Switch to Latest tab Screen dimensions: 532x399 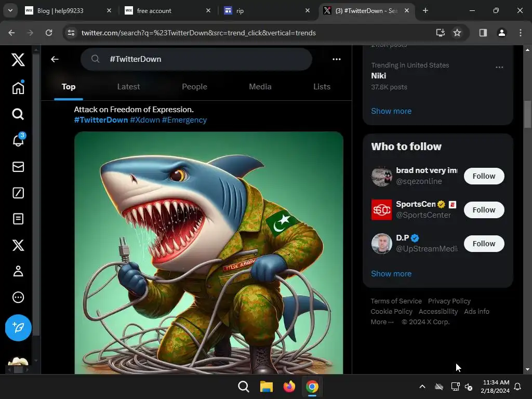click(x=128, y=87)
